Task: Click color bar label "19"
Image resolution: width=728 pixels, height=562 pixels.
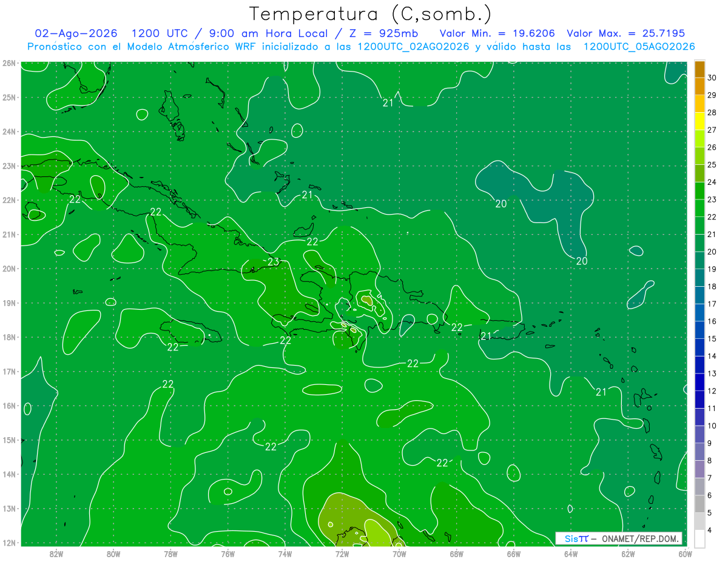Action: tap(712, 269)
